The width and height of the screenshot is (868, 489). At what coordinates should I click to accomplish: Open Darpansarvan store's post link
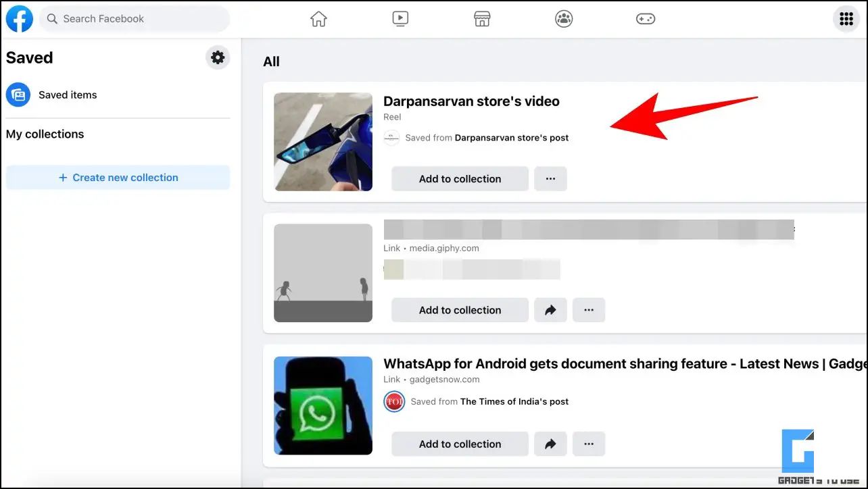(512, 138)
